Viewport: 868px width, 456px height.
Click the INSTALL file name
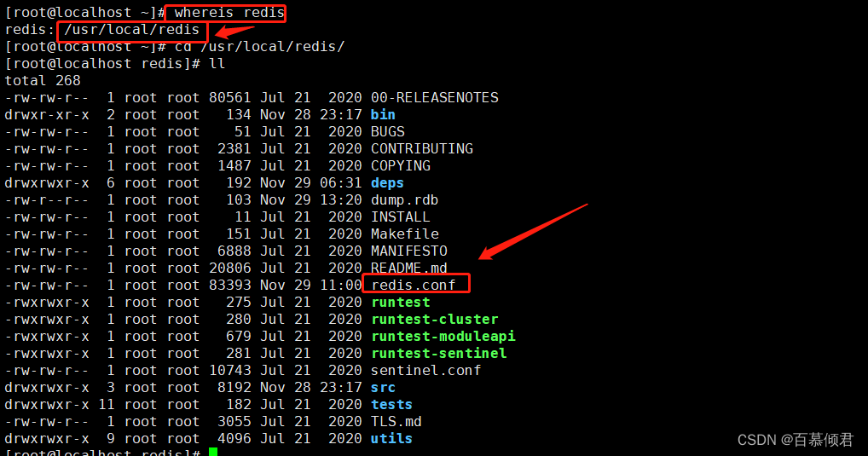tap(400, 217)
